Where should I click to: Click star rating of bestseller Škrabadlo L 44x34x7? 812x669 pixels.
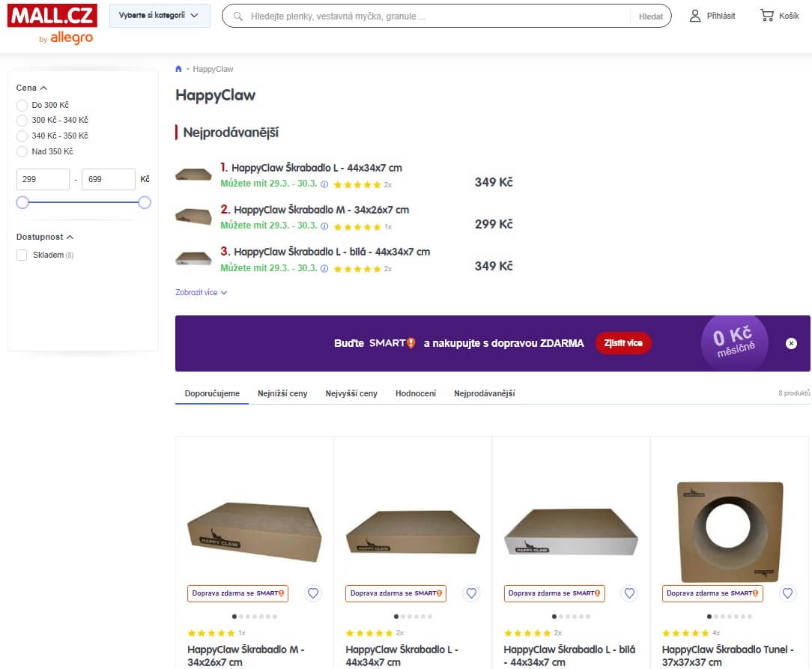(x=357, y=185)
